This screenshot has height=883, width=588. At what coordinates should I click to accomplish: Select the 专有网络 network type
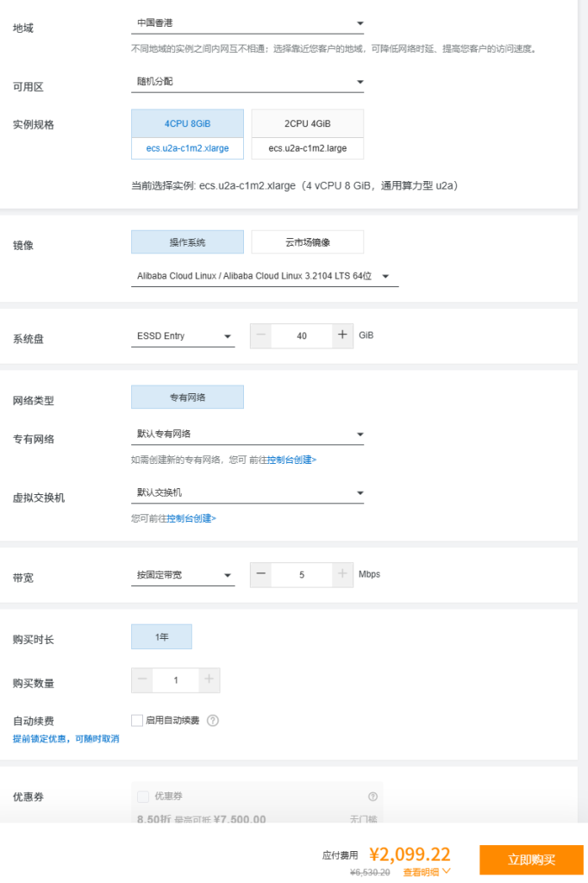[188, 397]
